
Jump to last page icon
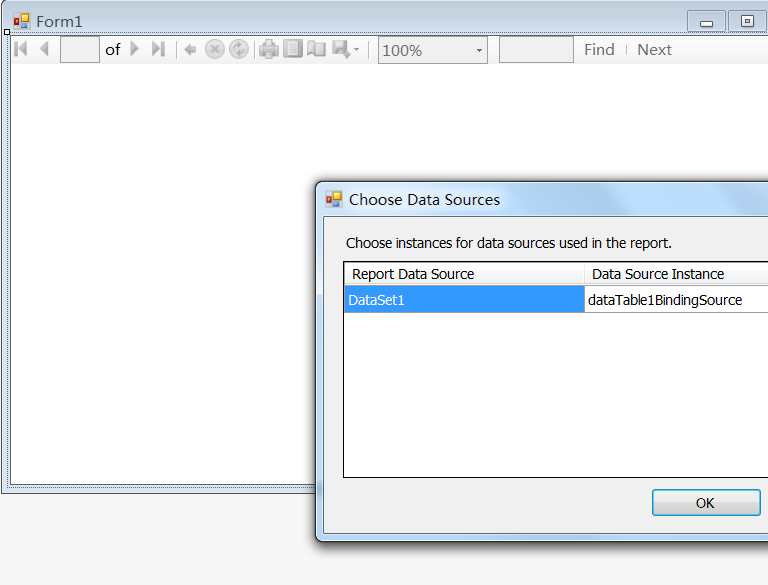point(158,49)
